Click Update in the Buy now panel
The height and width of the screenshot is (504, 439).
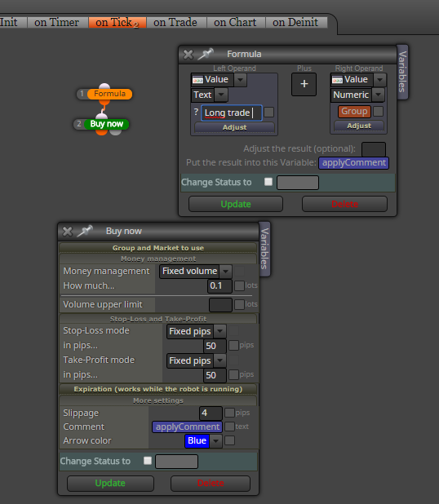point(110,483)
